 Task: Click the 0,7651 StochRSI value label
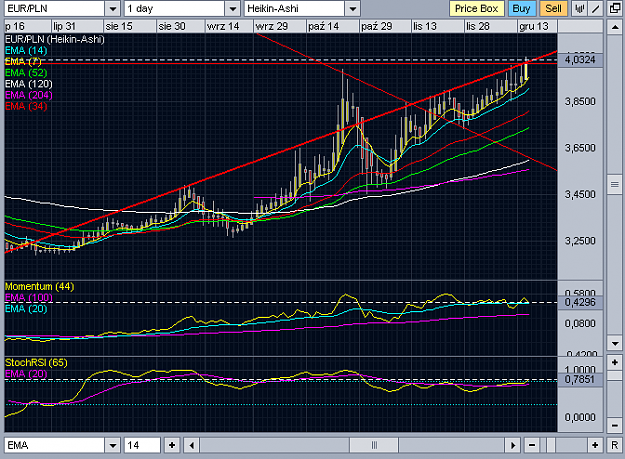[580, 379]
